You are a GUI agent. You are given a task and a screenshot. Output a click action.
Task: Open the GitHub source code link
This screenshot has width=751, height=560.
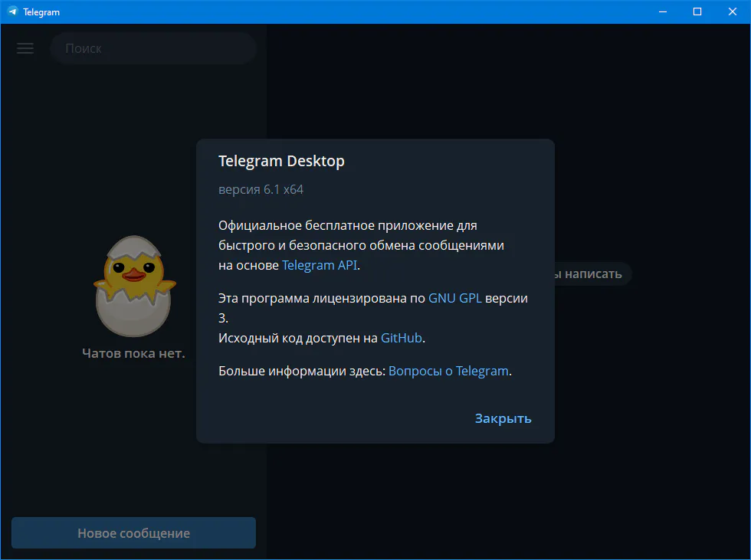click(x=401, y=337)
